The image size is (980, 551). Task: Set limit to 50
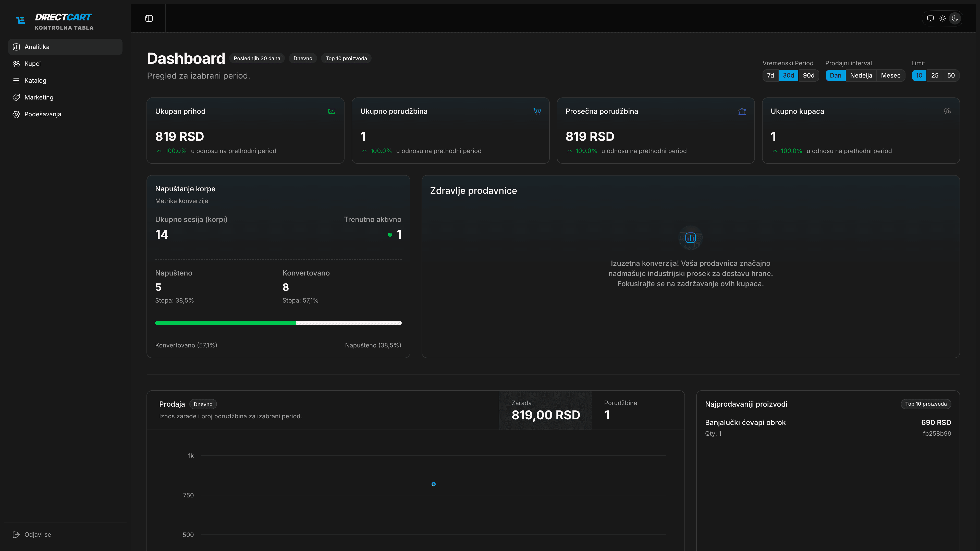pyautogui.click(x=951, y=75)
